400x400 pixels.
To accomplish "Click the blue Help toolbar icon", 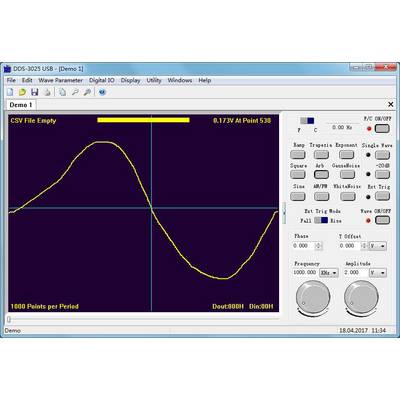I will click(x=102, y=92).
